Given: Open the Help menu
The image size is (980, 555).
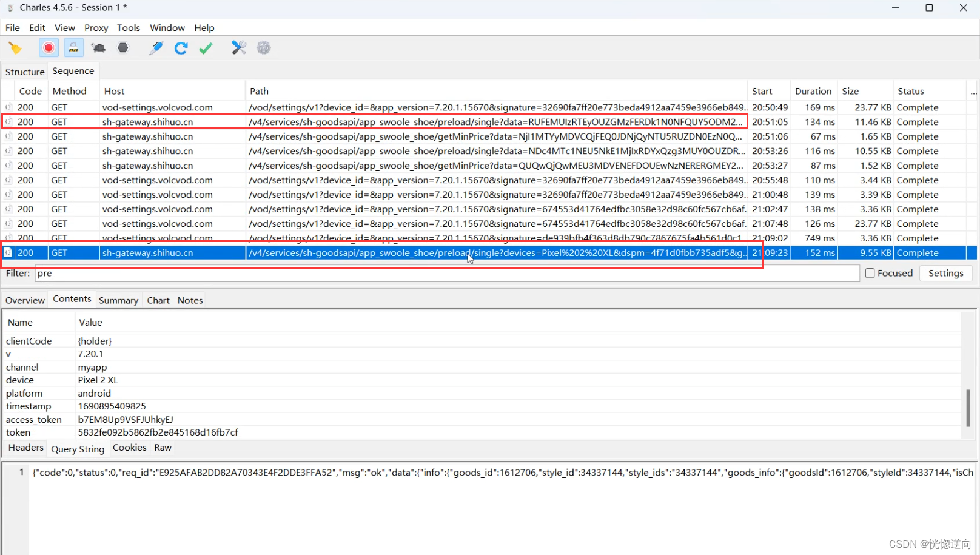Looking at the screenshot, I should click(204, 28).
